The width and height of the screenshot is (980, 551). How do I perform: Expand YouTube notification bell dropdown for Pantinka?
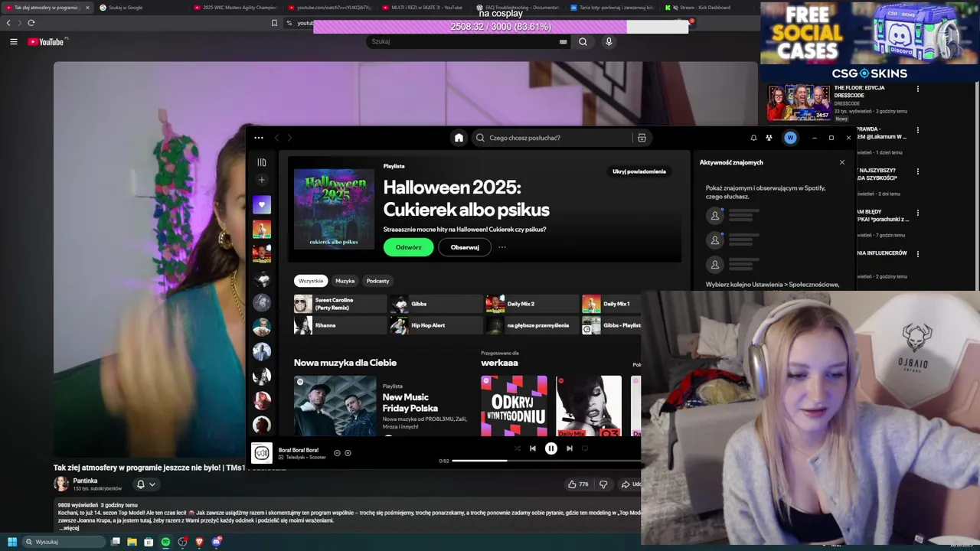(x=145, y=484)
